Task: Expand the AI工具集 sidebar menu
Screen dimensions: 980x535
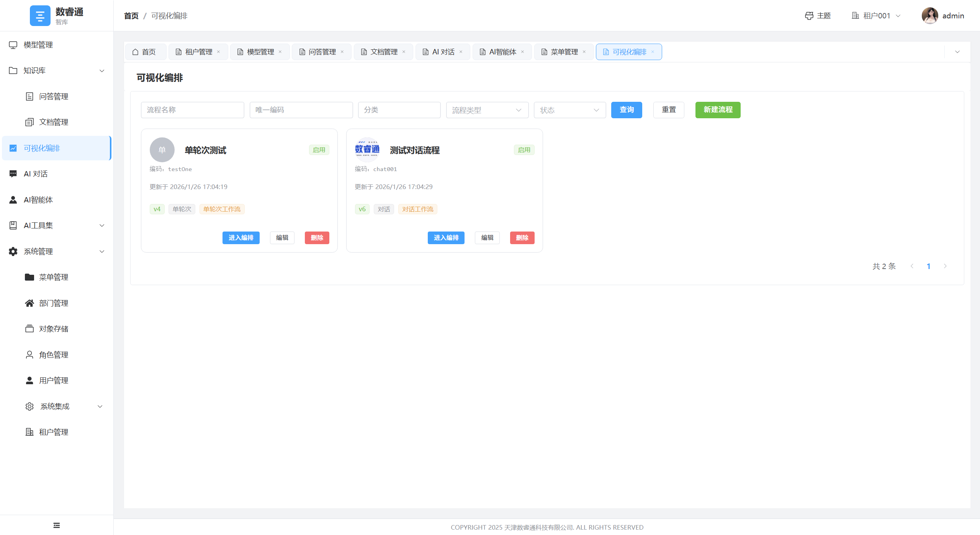Action: click(57, 225)
